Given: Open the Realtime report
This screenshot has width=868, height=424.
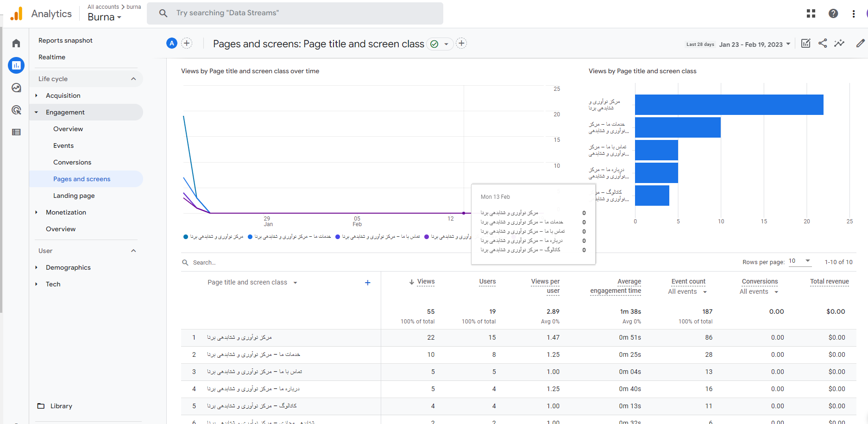Looking at the screenshot, I should click(x=52, y=57).
